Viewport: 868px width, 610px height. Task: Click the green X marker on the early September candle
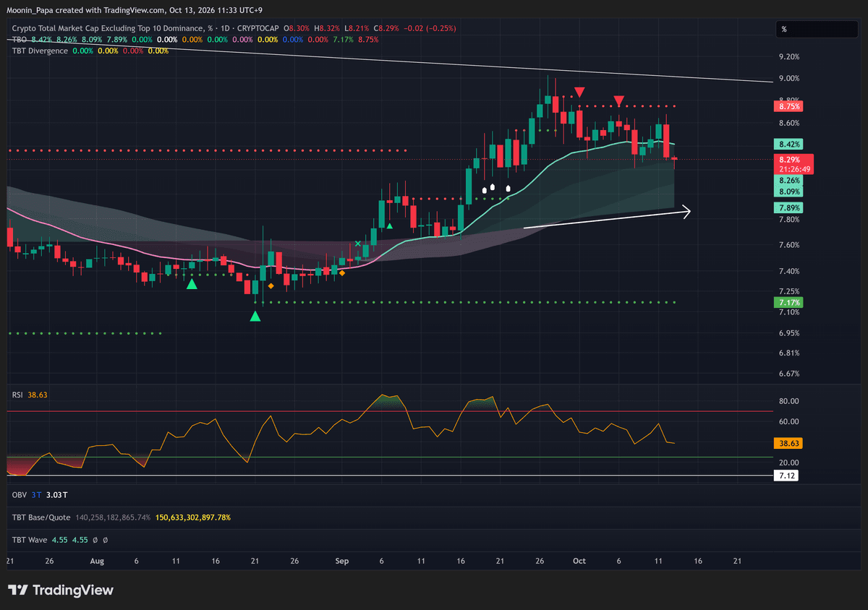pos(357,244)
